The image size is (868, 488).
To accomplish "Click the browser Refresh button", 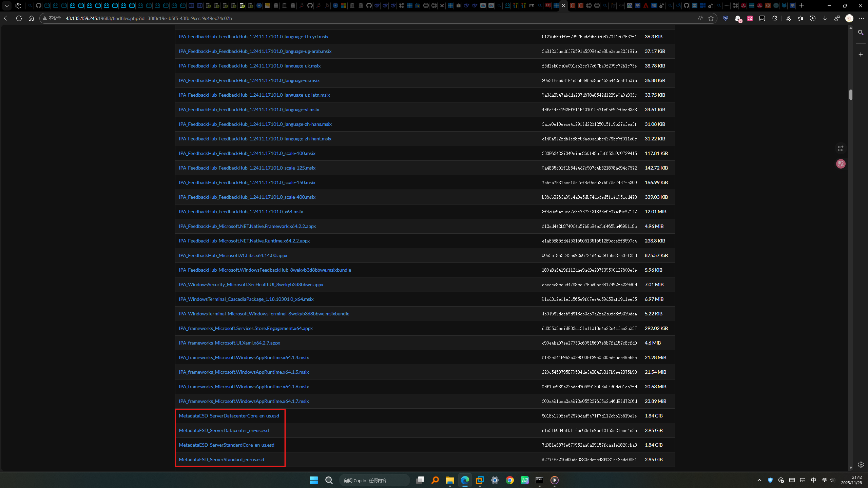I will 19,18.
